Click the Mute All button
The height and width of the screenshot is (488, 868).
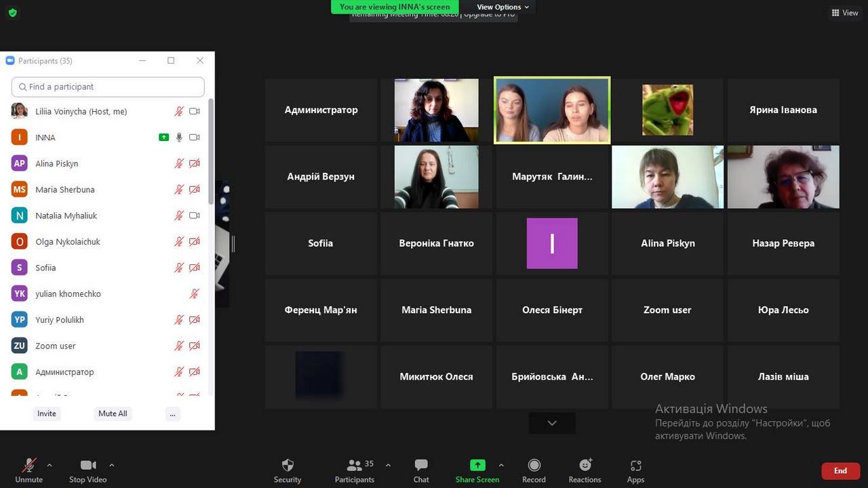(113, 413)
